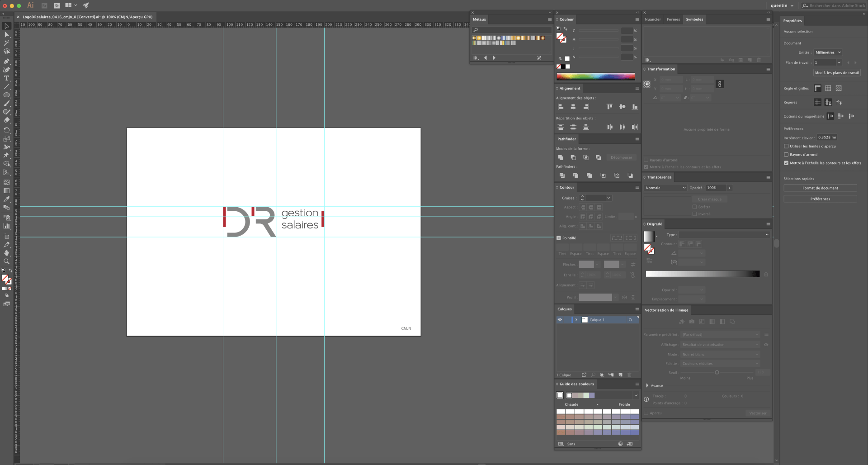The image size is (868, 465).
Task: Select the Ellipse tool
Action: 7,95
